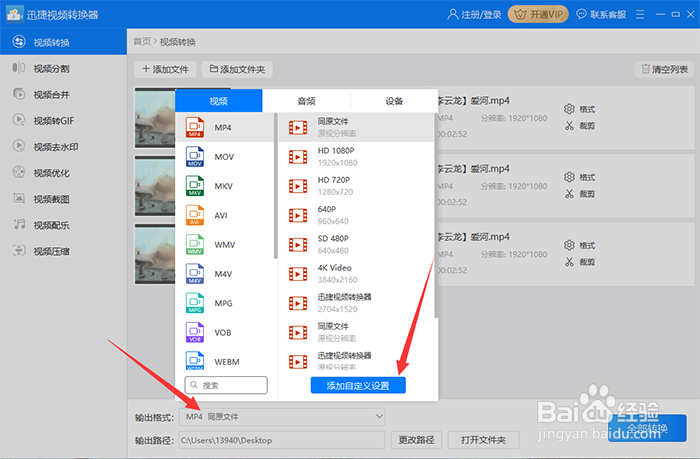700x459 pixels.
Task: Open the 视频分割 sidebar section
Action: (63, 68)
